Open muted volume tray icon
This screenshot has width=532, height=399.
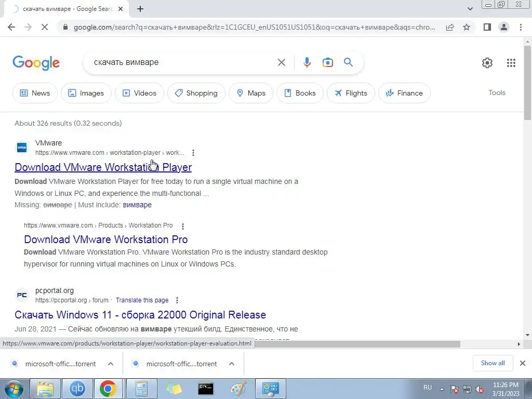coord(480,390)
